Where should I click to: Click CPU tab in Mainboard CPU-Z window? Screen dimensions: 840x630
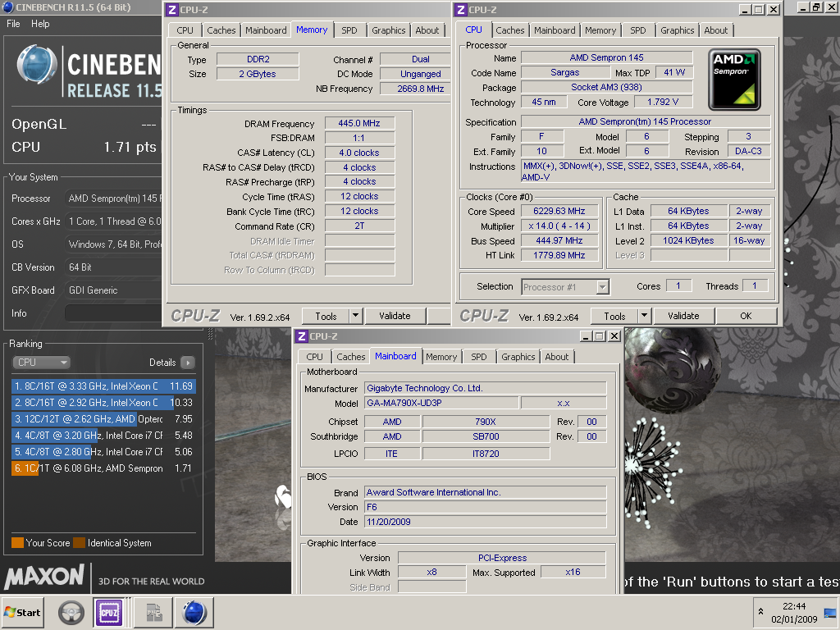pyautogui.click(x=314, y=357)
